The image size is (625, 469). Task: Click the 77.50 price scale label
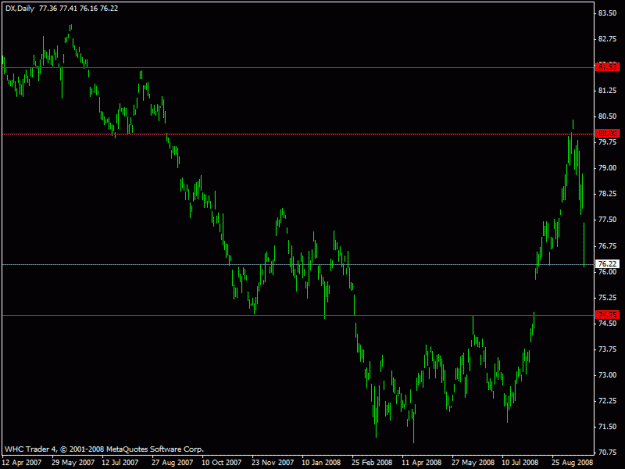(x=607, y=220)
